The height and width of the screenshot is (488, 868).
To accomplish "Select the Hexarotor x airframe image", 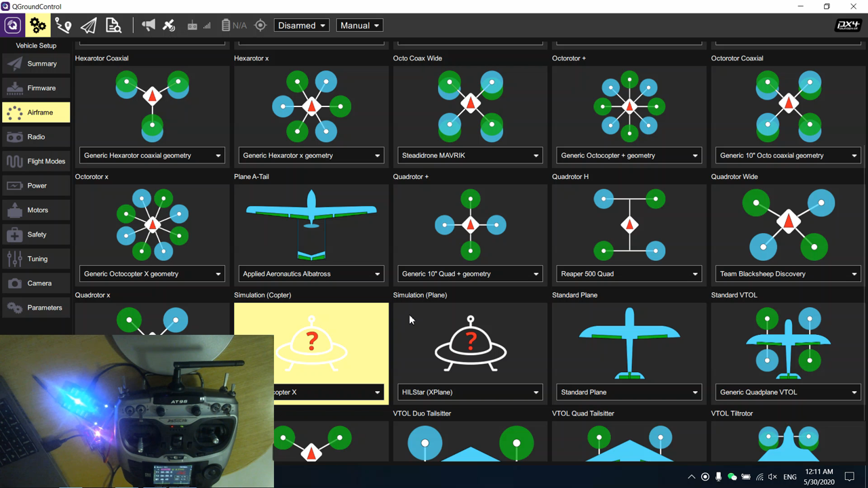I will click(x=311, y=105).
